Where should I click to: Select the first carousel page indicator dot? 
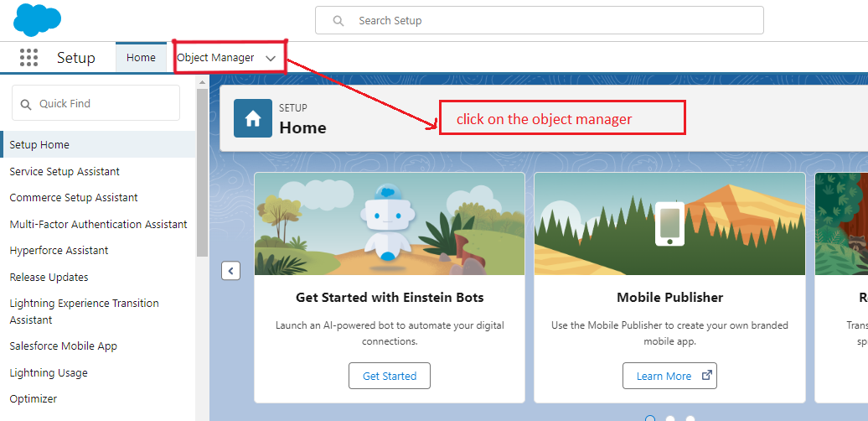point(650,418)
